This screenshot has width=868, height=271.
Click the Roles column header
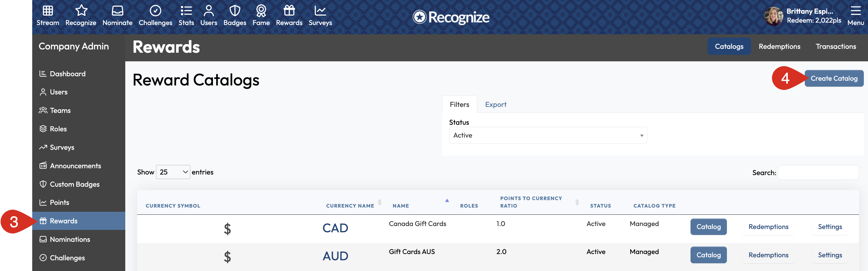469,206
